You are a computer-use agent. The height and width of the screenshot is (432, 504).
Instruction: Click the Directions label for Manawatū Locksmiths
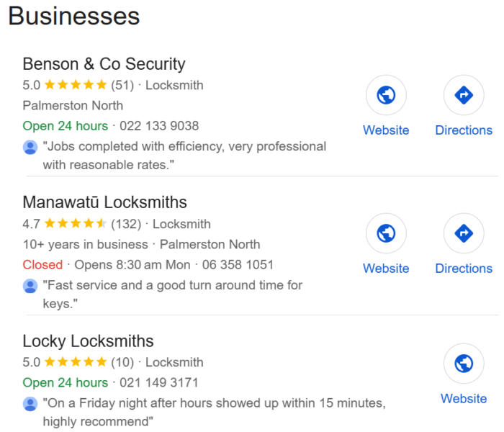point(464,269)
